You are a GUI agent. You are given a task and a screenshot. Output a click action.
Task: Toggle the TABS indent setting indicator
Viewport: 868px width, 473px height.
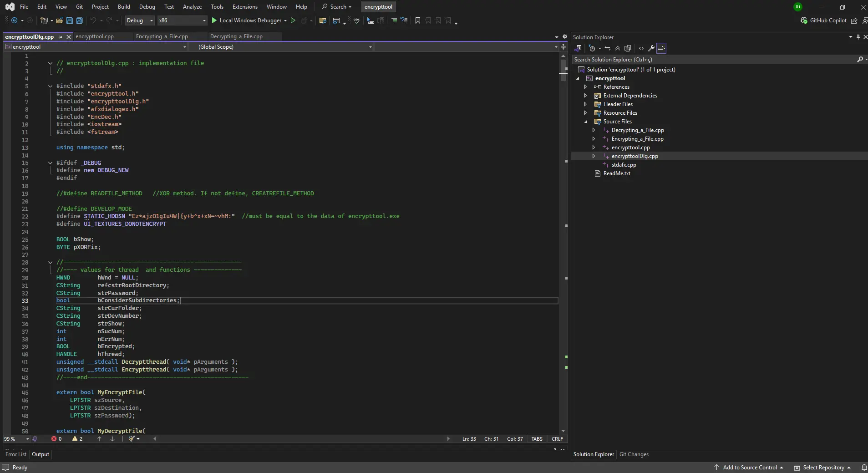pyautogui.click(x=537, y=439)
